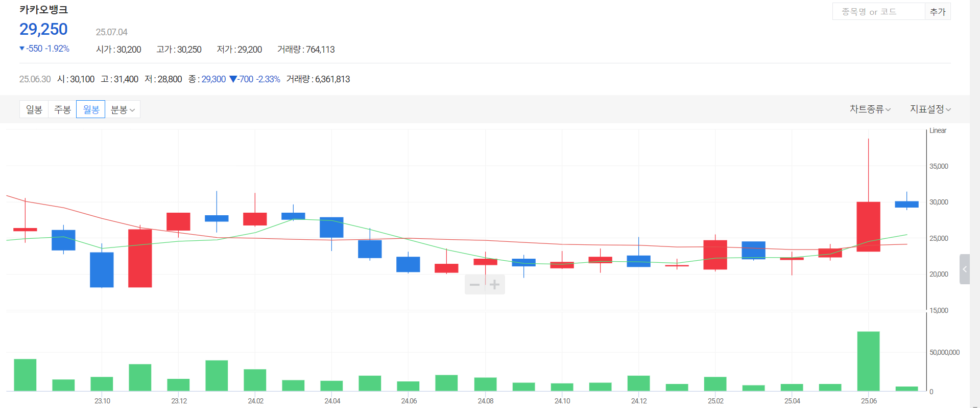The image size is (980, 408).
Task: Click the 거래량:764,113 volume text
Action: point(306,50)
